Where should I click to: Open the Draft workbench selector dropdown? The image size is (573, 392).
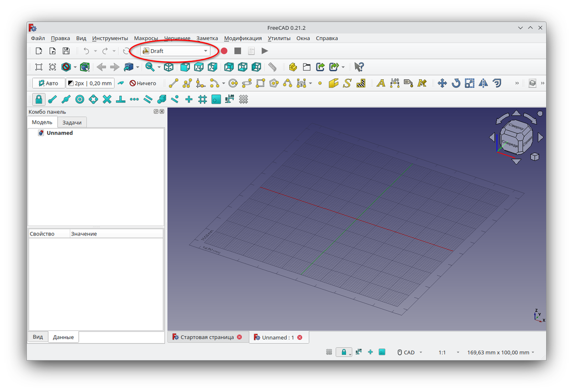point(175,51)
